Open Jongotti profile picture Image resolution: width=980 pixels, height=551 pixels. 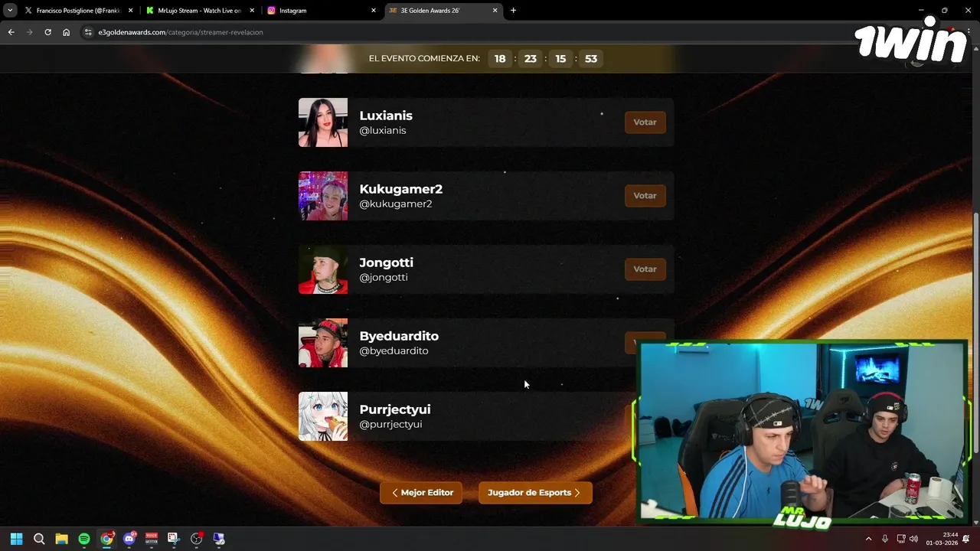click(x=323, y=269)
